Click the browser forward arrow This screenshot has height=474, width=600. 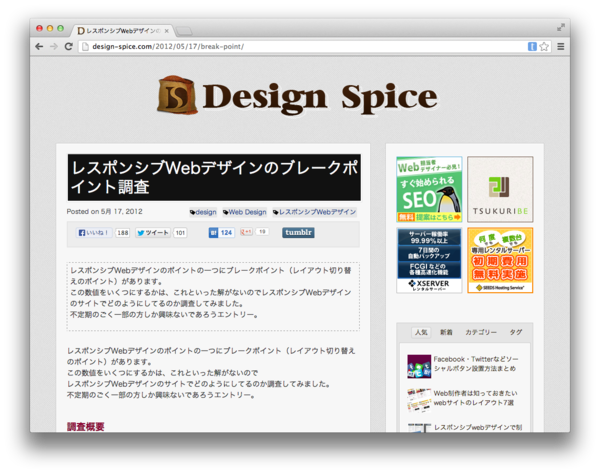coord(54,46)
